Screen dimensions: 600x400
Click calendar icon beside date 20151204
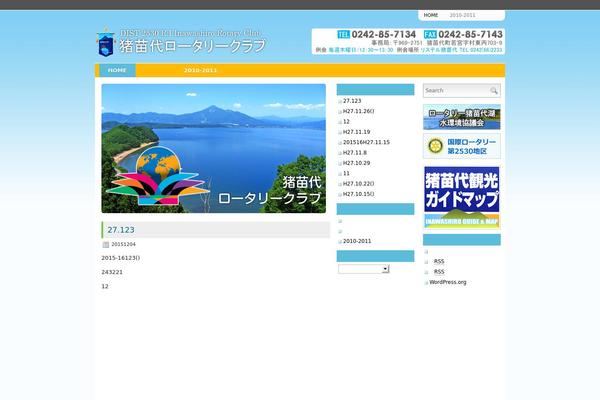coord(106,245)
